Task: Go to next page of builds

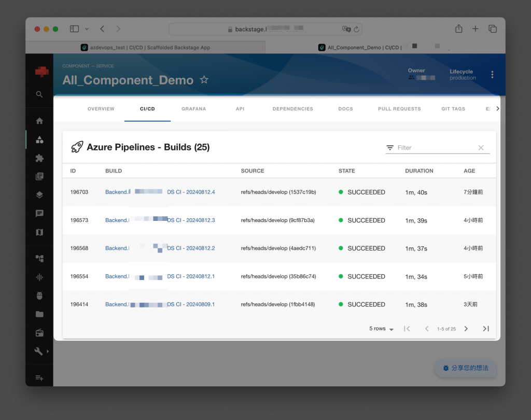Action: [466, 329]
